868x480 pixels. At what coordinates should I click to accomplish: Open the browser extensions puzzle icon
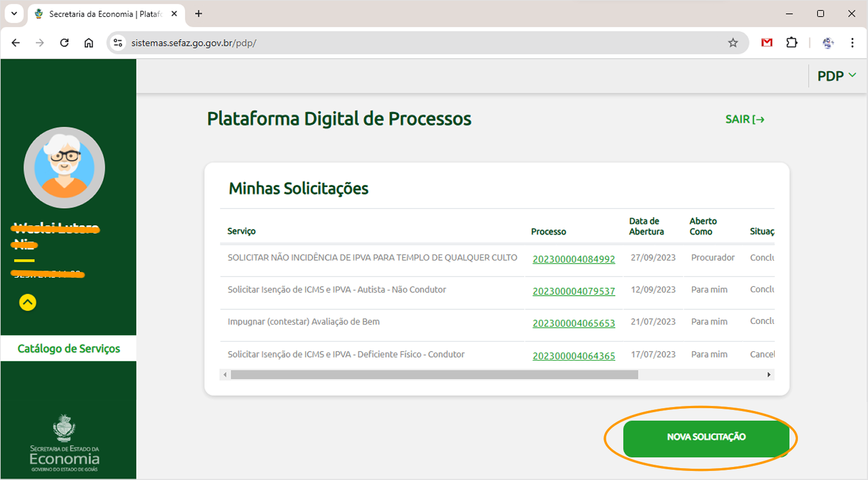pos(792,42)
